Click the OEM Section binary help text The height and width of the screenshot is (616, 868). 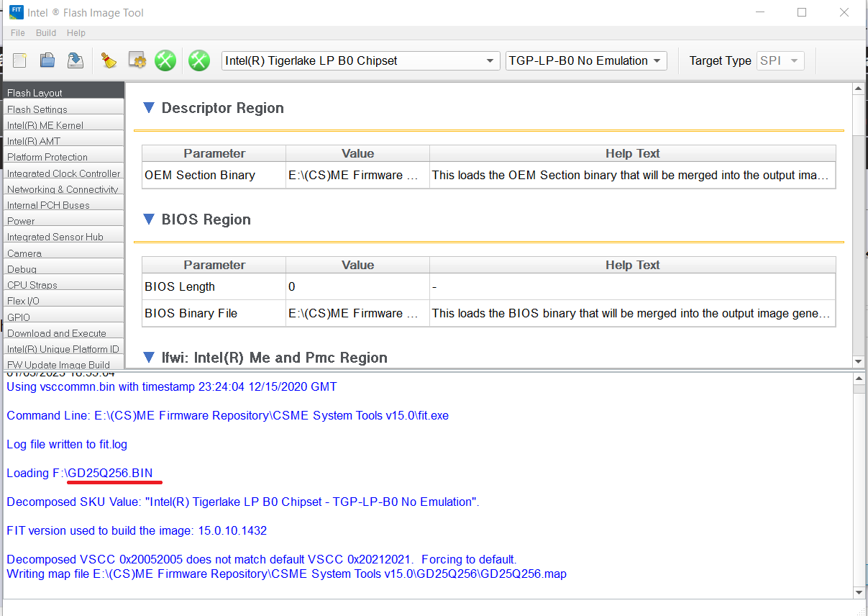coord(633,175)
